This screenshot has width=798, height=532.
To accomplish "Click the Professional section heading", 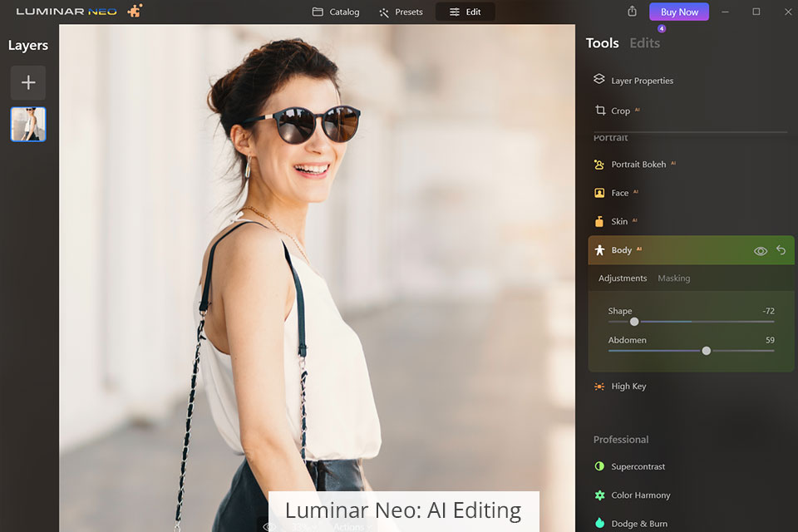I will (621, 440).
